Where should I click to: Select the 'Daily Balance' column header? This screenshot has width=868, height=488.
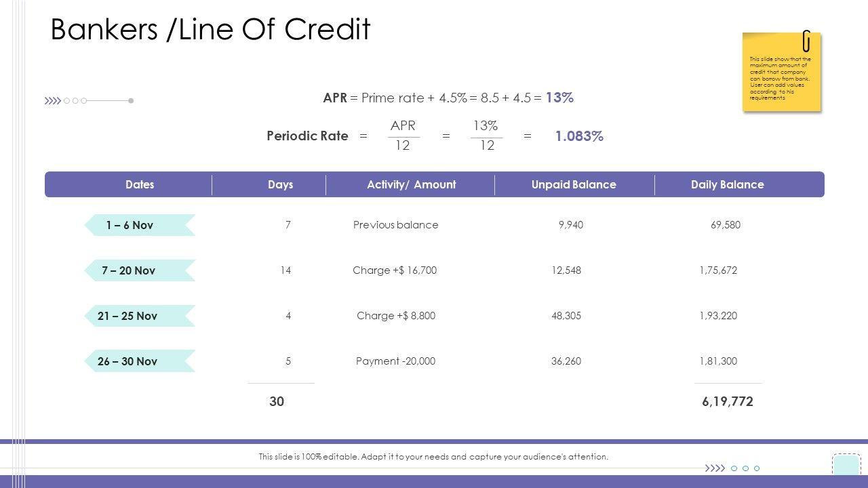tap(727, 184)
